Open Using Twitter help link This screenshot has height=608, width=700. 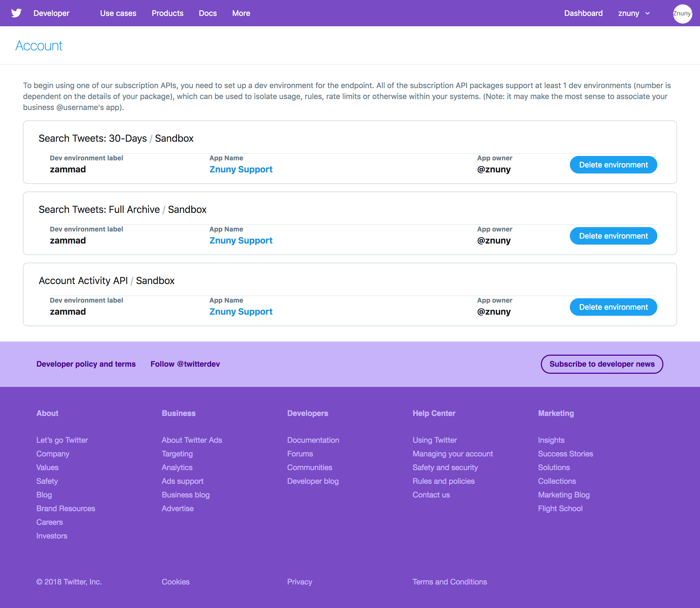click(435, 440)
